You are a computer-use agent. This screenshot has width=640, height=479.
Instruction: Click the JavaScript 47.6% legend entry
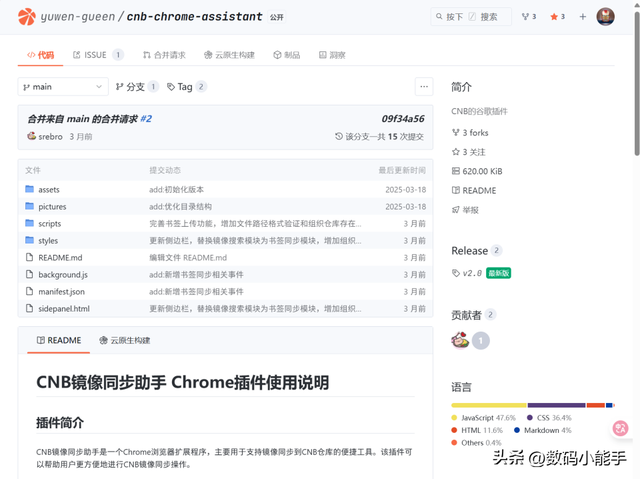pyautogui.click(x=484, y=418)
